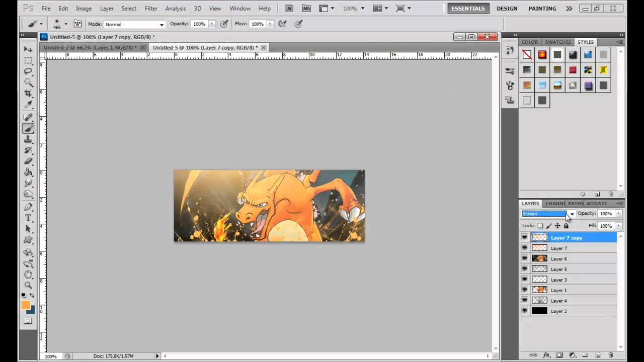Click the dark teal background color swatch
The width and height of the screenshot is (644, 362).
tap(32, 310)
